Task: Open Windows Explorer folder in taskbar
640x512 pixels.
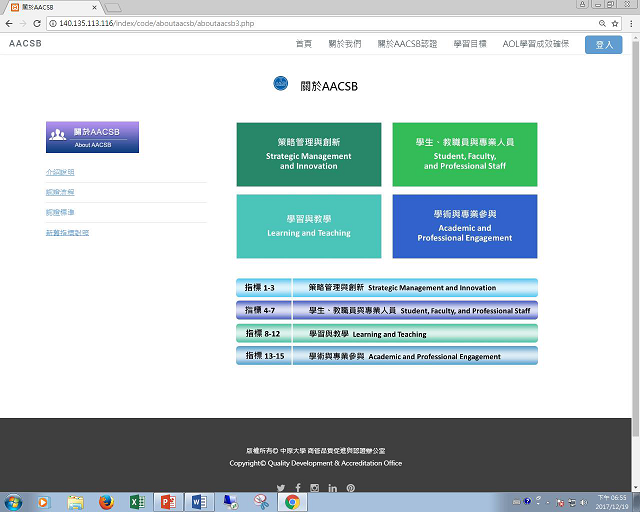Action: point(75,502)
